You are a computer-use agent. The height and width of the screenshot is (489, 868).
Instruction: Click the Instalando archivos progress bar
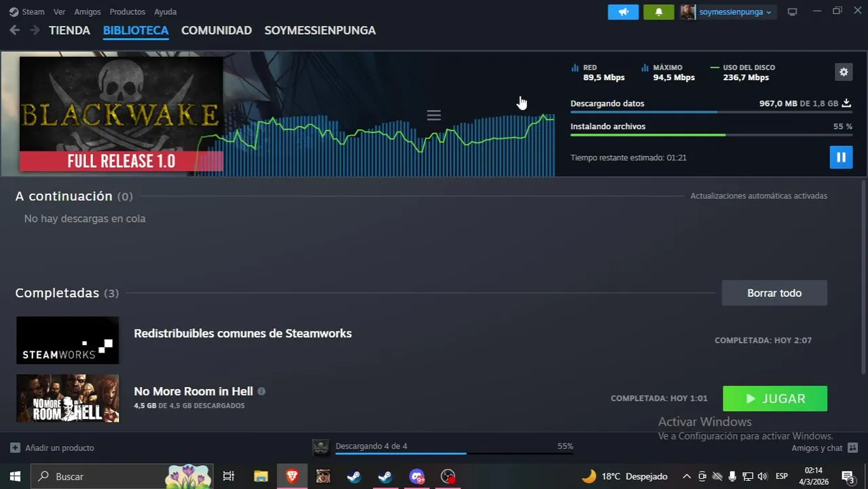pyautogui.click(x=711, y=135)
